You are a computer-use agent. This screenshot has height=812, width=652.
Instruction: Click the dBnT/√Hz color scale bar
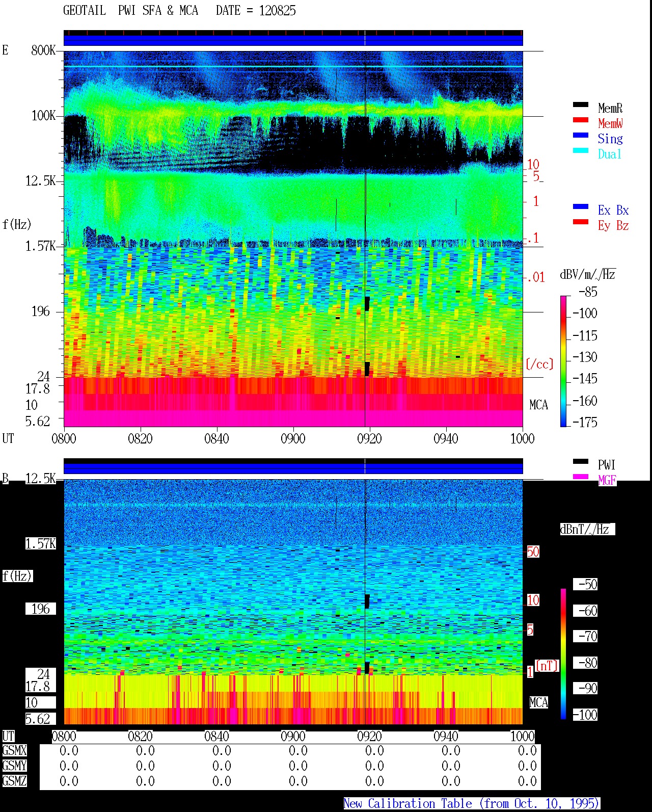(x=563, y=654)
